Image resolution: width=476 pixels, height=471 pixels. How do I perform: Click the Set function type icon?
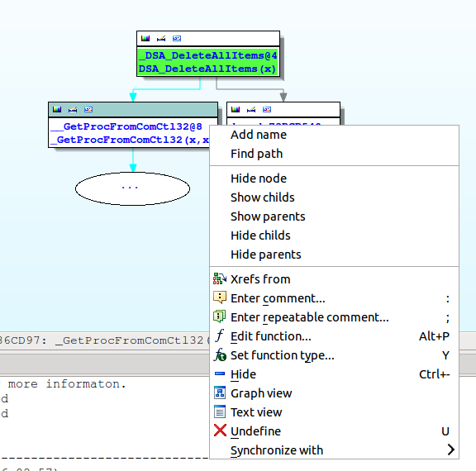(220, 354)
